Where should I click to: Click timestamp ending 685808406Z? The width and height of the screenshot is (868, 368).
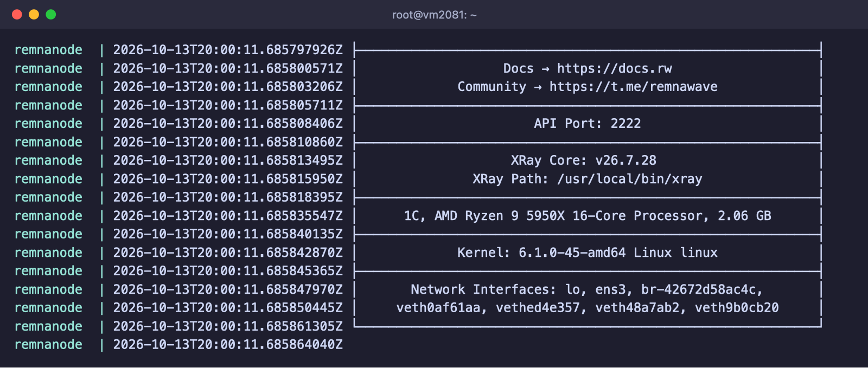tap(228, 124)
